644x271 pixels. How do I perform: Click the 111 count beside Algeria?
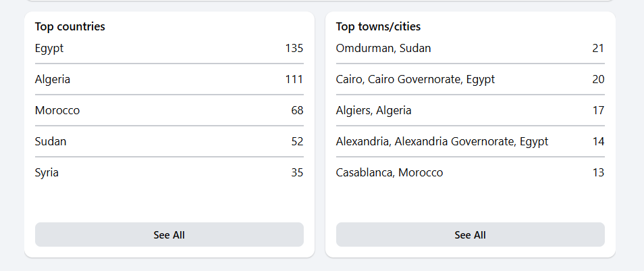(294, 79)
